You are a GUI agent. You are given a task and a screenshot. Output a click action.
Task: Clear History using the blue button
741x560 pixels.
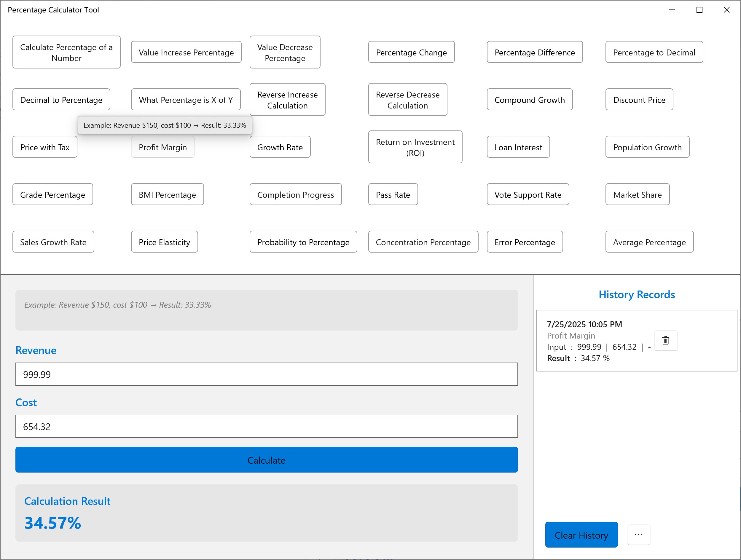(581, 535)
